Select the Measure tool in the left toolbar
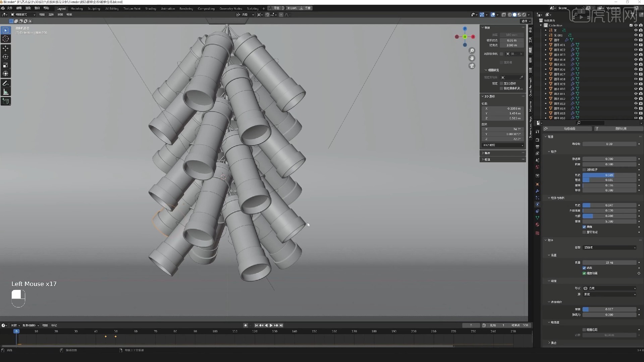This screenshot has height=362, width=644. (x=6, y=92)
